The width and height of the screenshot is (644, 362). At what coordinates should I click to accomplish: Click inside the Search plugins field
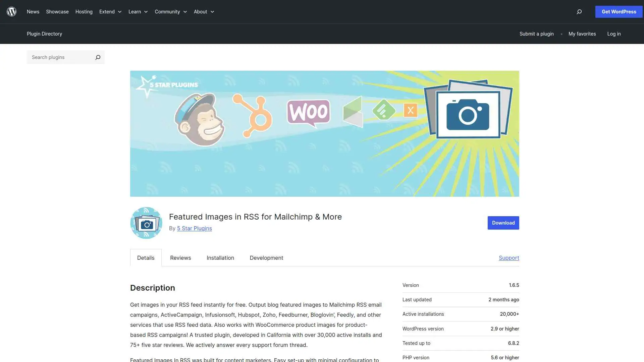57,57
